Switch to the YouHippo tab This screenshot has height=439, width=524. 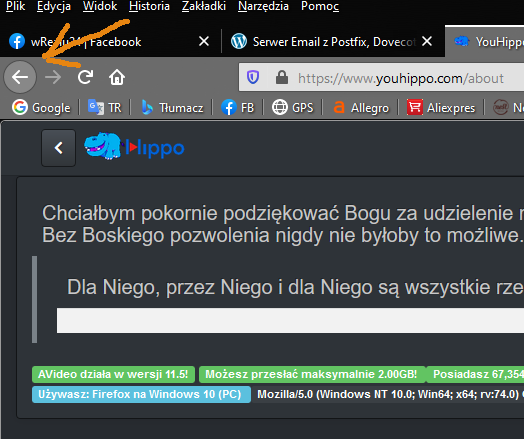[x=485, y=42]
